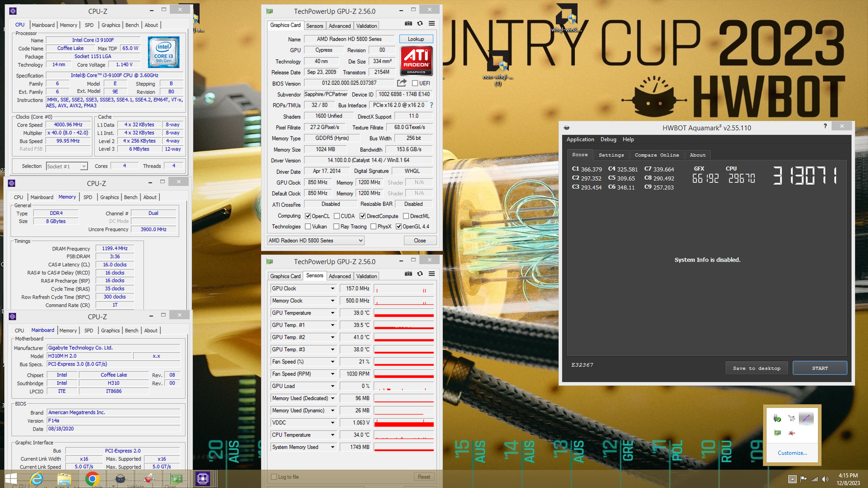Click the ATI Radeon Graphics logo
Screen dimensions: 868x488
(416, 61)
